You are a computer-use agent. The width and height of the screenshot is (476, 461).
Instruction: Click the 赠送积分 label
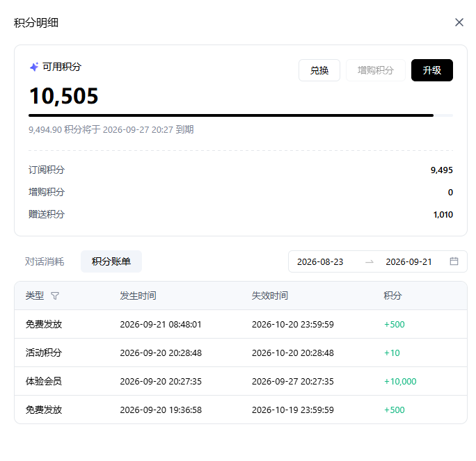pos(47,214)
